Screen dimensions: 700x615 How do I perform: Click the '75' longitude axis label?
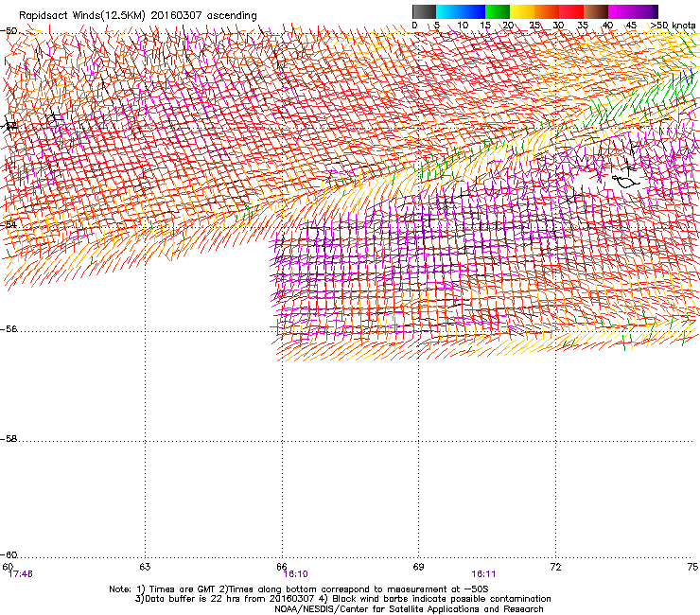692,567
